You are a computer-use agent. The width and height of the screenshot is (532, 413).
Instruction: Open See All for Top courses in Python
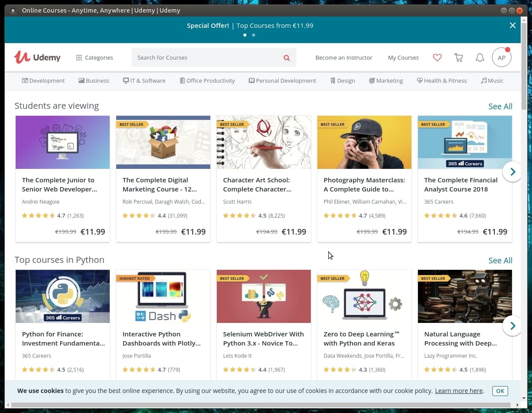pyautogui.click(x=500, y=260)
